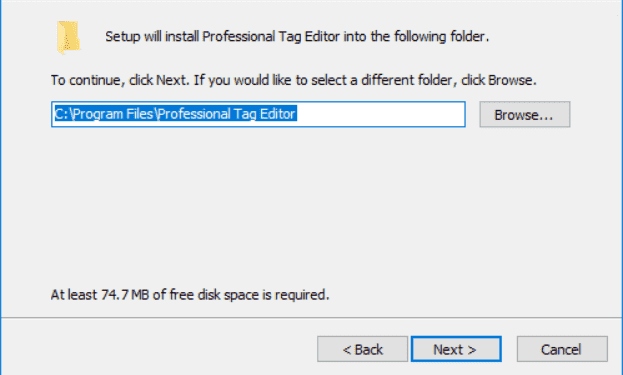Viewport: 623px width, 375px height.
Task: Open the Browse... folder picker
Action: click(524, 114)
